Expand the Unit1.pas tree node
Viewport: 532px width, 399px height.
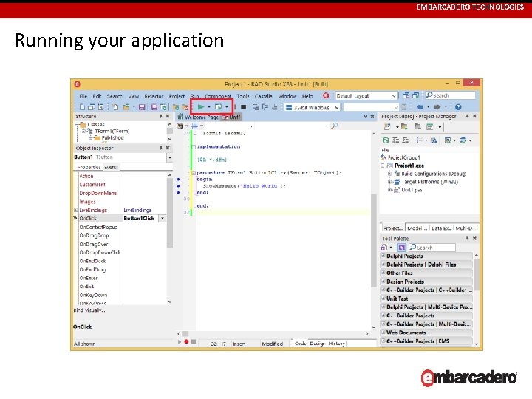coord(390,190)
